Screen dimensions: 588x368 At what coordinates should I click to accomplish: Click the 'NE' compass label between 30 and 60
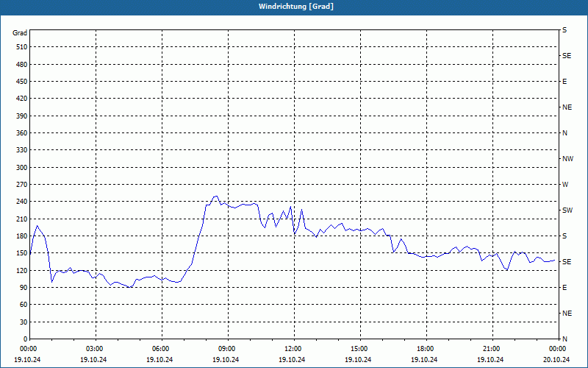[x=567, y=314]
